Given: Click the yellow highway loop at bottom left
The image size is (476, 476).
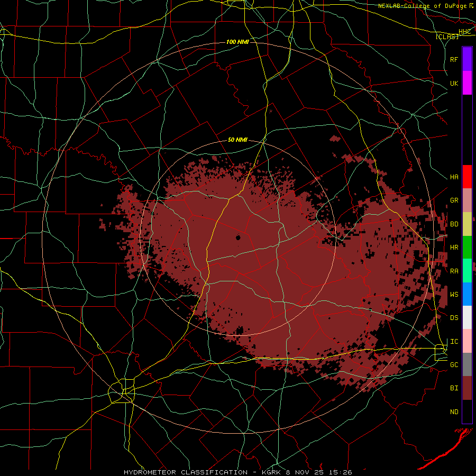Looking at the screenshot, I should (122, 391).
